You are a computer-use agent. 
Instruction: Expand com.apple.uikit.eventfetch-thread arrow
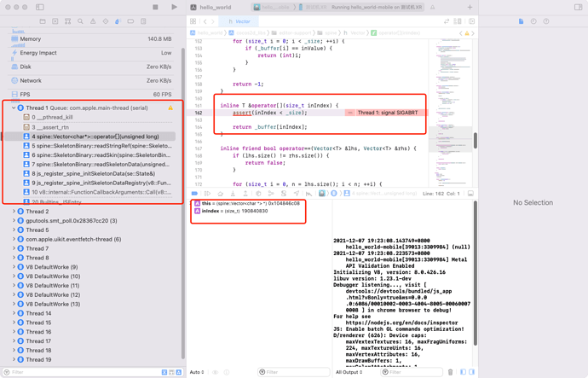point(14,239)
